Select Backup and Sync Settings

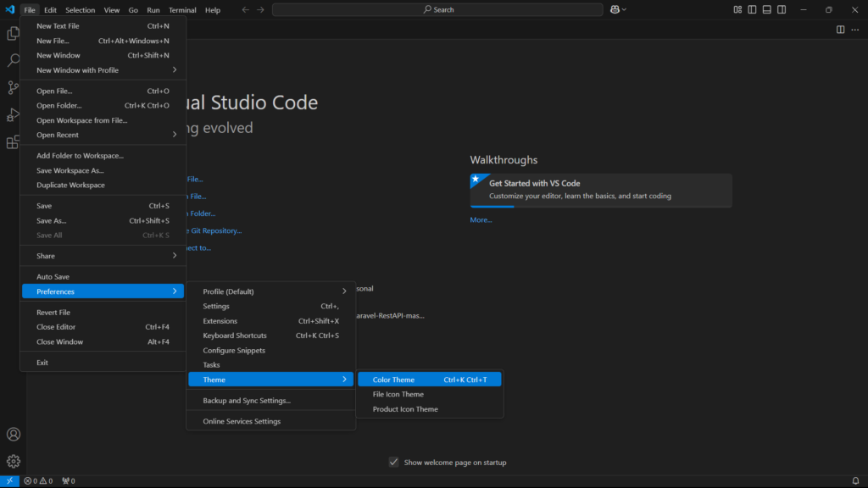[270, 401]
